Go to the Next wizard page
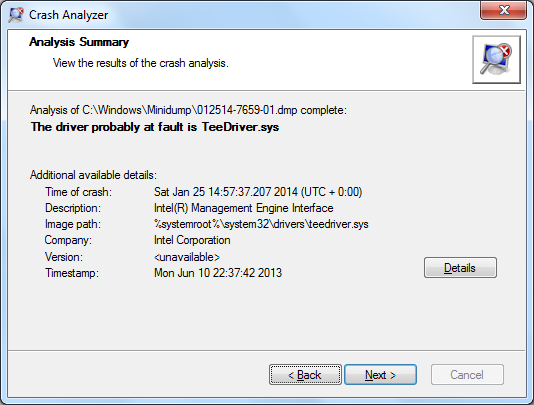Screen dimensions: 534x405 [380, 375]
